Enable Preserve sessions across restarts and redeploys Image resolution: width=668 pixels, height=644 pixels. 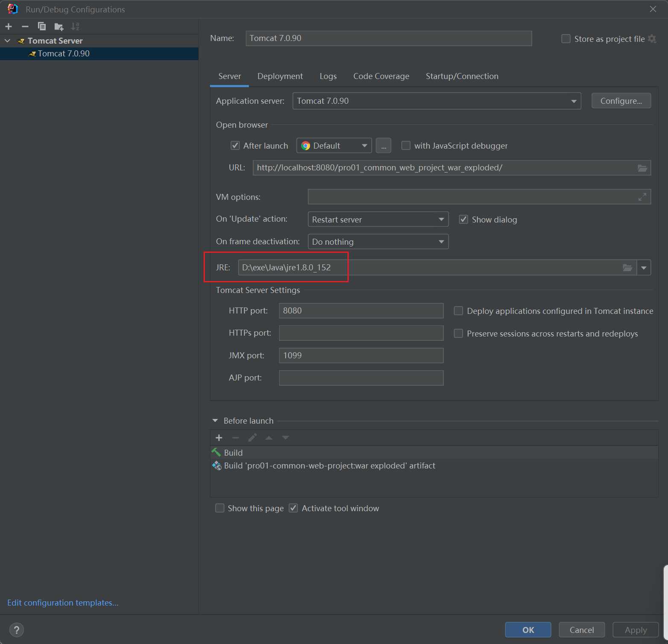(458, 334)
